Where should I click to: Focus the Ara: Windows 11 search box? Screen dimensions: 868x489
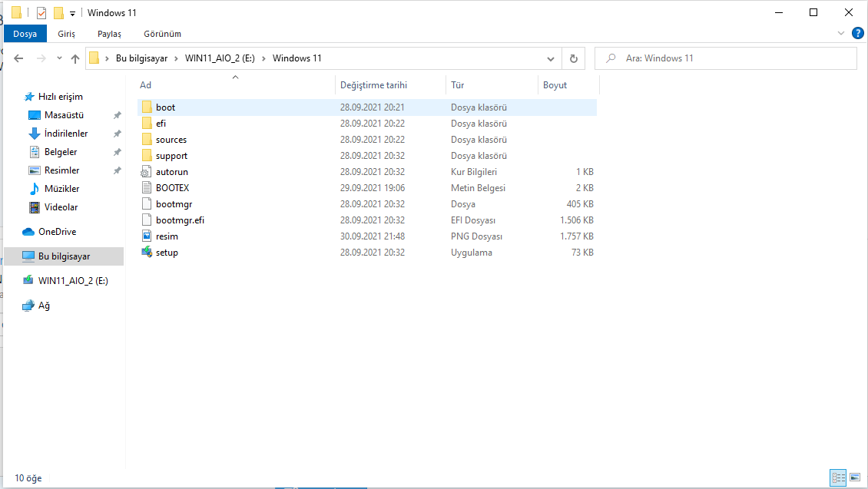[726, 58]
